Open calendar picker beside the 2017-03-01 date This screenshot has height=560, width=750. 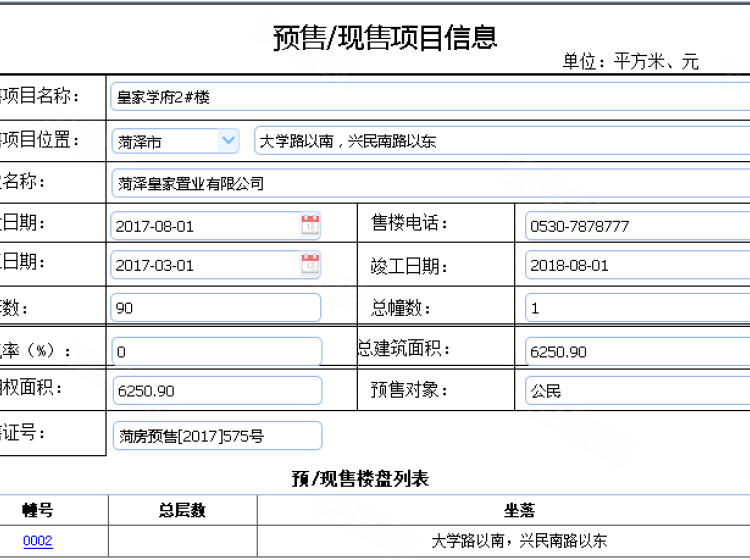(310, 265)
